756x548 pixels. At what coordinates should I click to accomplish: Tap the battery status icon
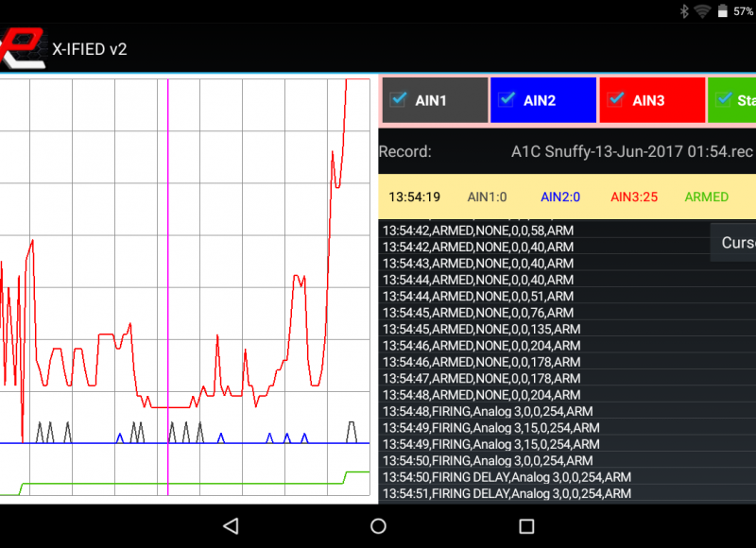click(x=723, y=11)
